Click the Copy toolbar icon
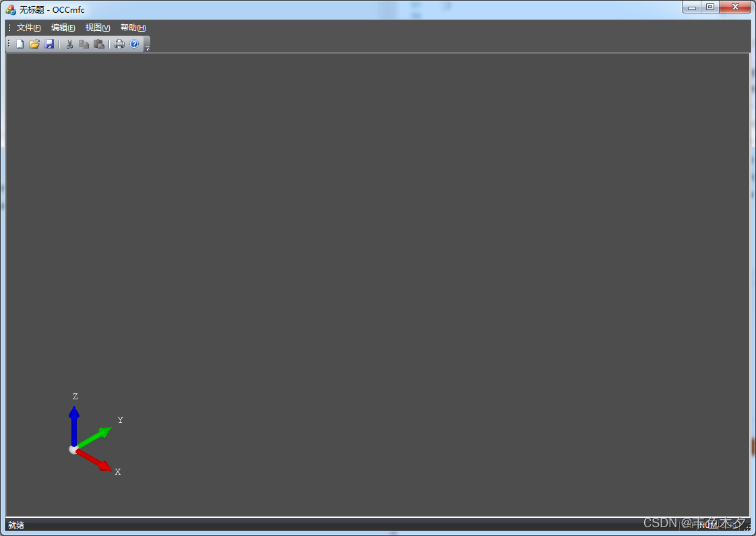 tap(84, 44)
